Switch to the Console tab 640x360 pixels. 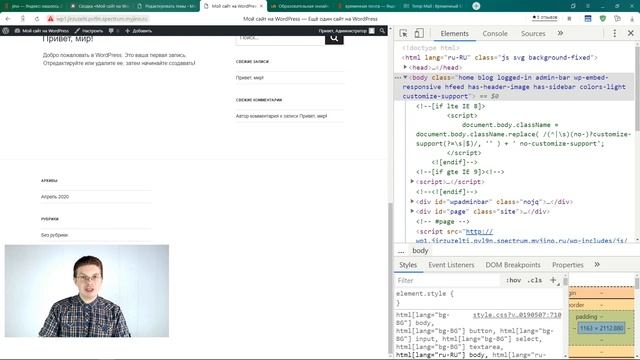[x=495, y=34]
